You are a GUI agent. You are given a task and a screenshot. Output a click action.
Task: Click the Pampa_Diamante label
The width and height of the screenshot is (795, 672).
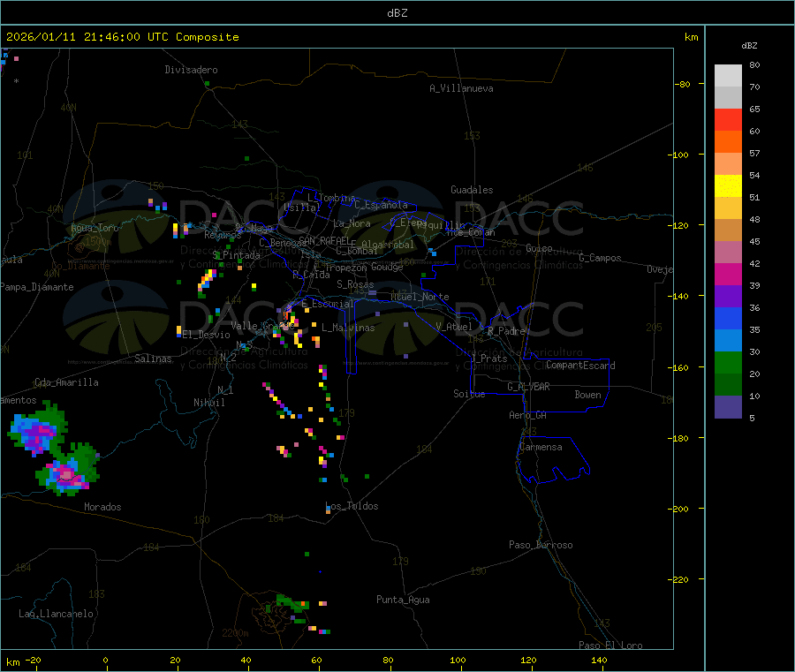coord(37,287)
